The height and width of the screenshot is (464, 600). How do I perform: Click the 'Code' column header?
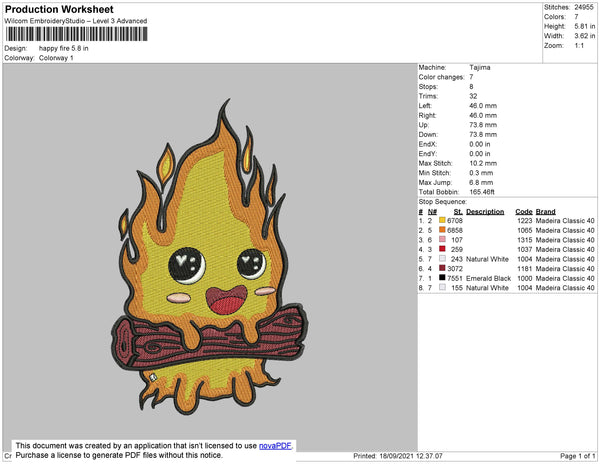coord(524,212)
